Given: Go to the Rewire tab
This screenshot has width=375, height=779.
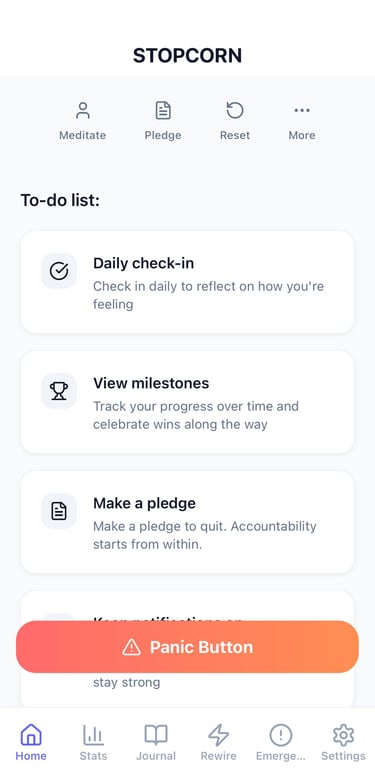Looking at the screenshot, I should pyautogui.click(x=219, y=743).
